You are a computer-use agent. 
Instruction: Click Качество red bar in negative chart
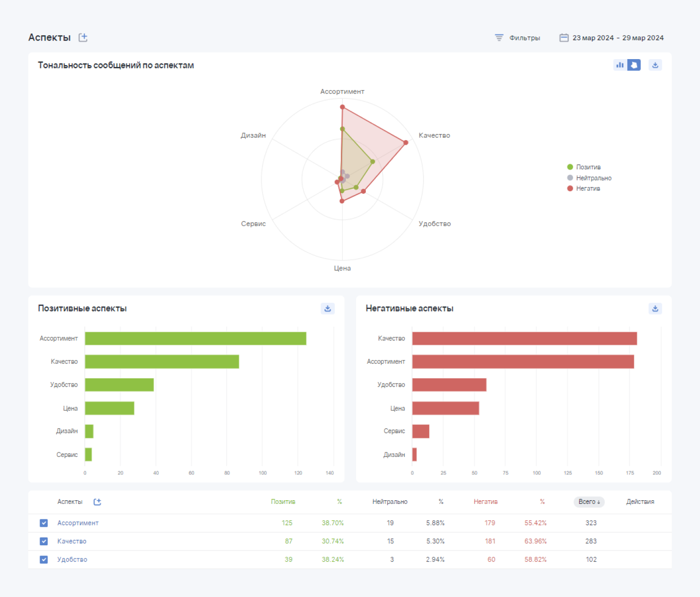525,338
